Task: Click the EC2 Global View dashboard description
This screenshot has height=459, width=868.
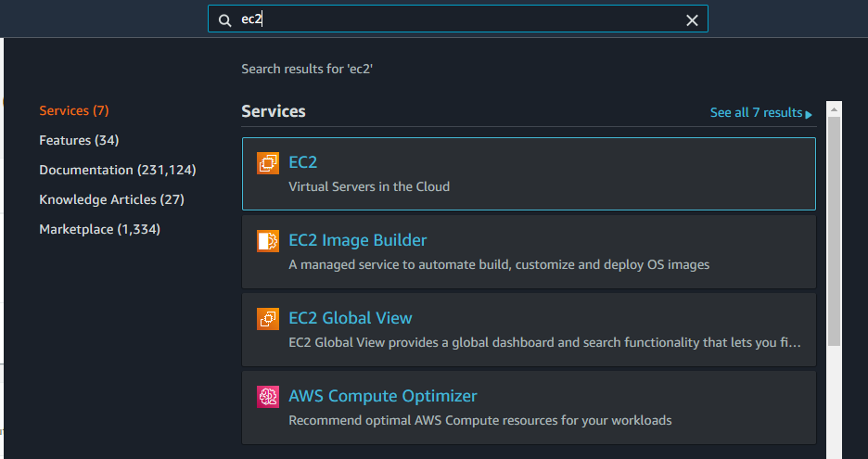Action: point(544,343)
